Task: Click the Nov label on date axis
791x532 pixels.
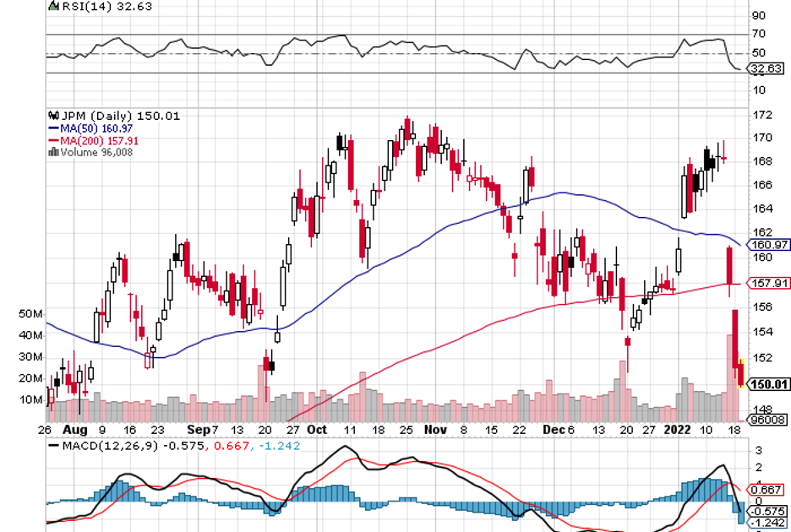Action: pyautogui.click(x=435, y=429)
